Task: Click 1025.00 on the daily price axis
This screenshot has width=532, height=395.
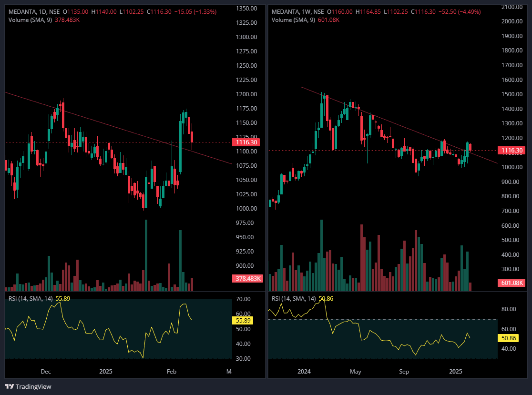Action: [246, 194]
